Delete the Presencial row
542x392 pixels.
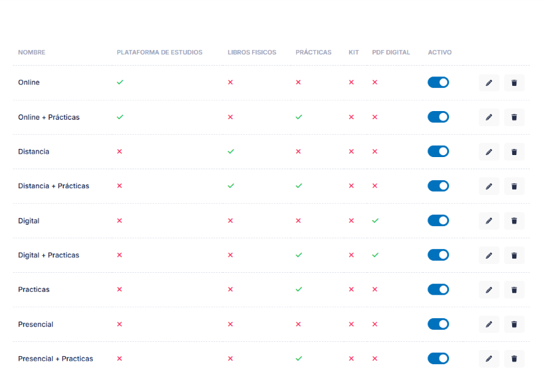(x=514, y=324)
